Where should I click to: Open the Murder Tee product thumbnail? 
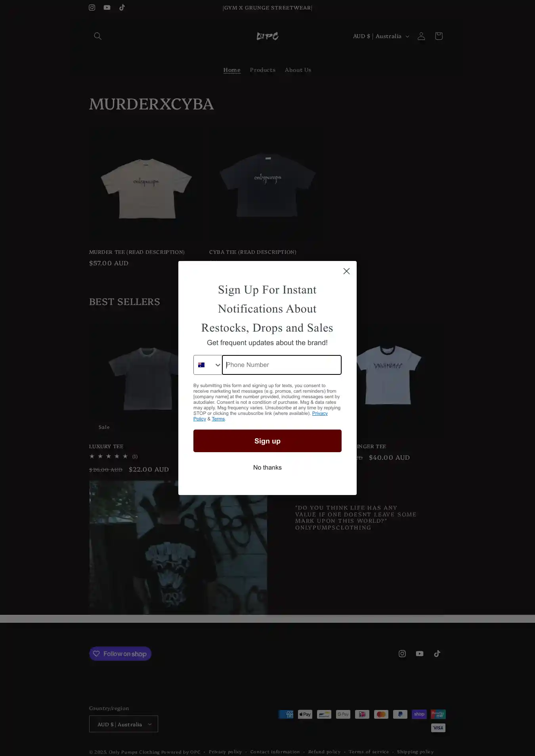tap(146, 184)
